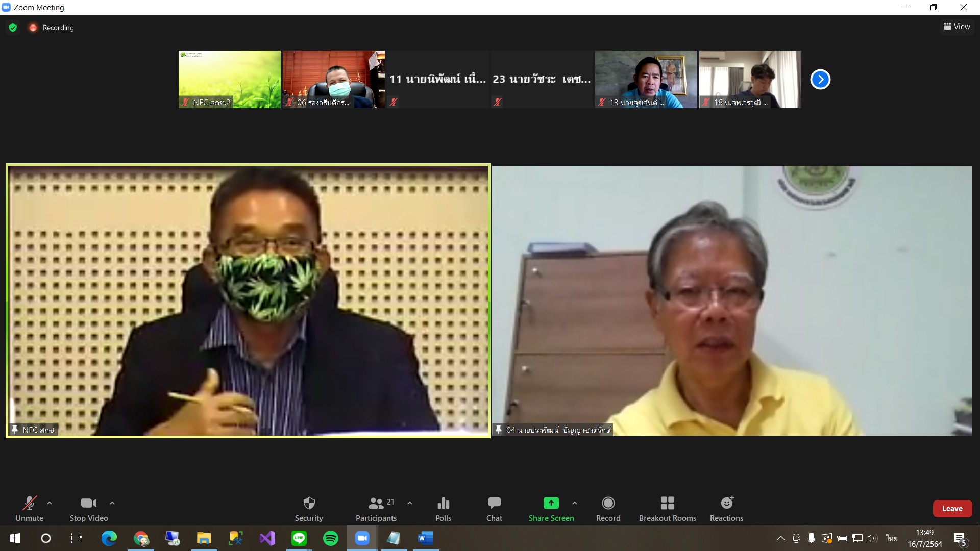Expand share options arrow beside Share Screen
Screen dimensions: 980x551
click(x=575, y=503)
